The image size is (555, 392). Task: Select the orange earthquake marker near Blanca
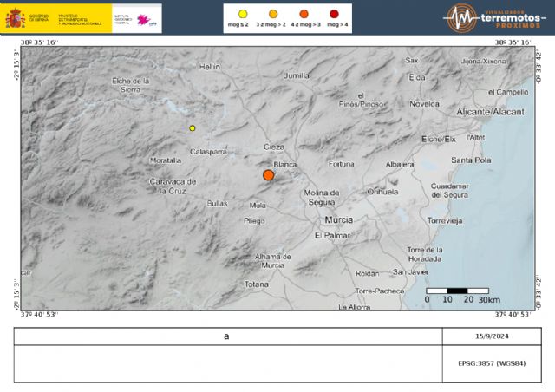coord(269,175)
